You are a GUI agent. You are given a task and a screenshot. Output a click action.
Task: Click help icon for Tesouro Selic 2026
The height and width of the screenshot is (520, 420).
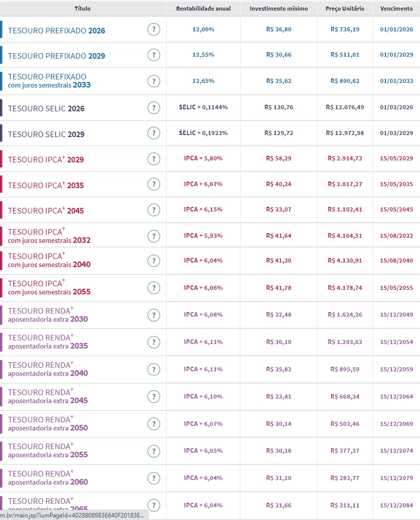[154, 108]
